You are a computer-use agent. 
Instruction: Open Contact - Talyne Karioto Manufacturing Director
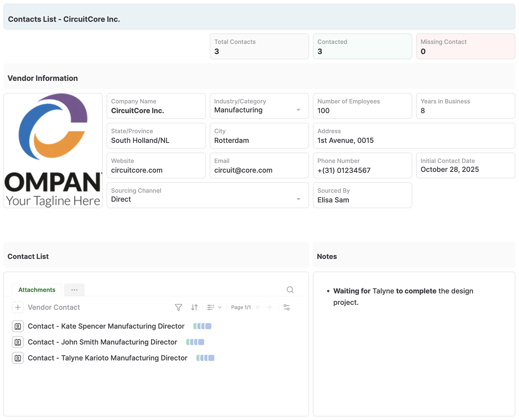point(107,358)
